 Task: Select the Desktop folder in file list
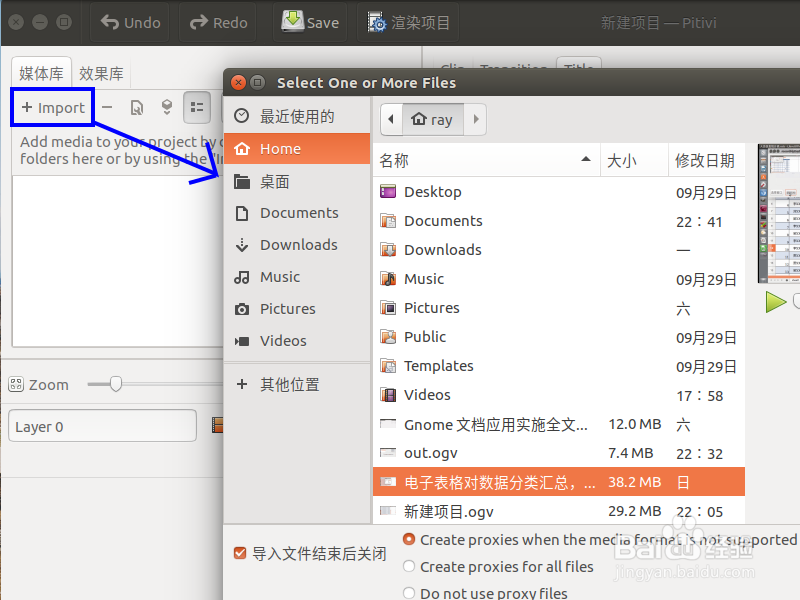pos(559,192)
